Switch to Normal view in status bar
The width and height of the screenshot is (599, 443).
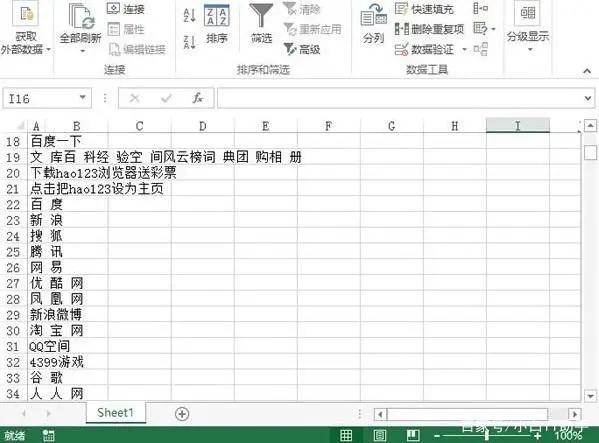pyautogui.click(x=346, y=435)
